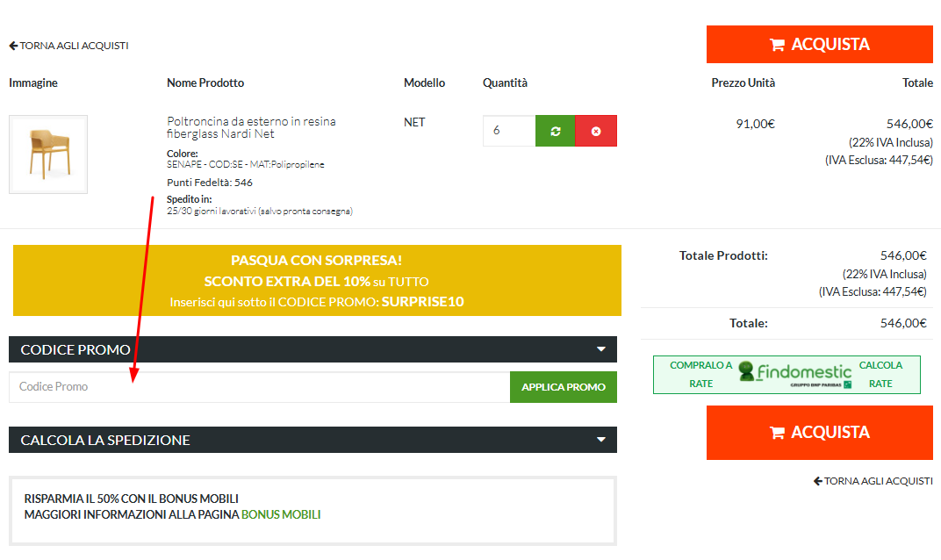
Task: Click the bottom ACQUISTA cart button
Action: click(x=819, y=433)
